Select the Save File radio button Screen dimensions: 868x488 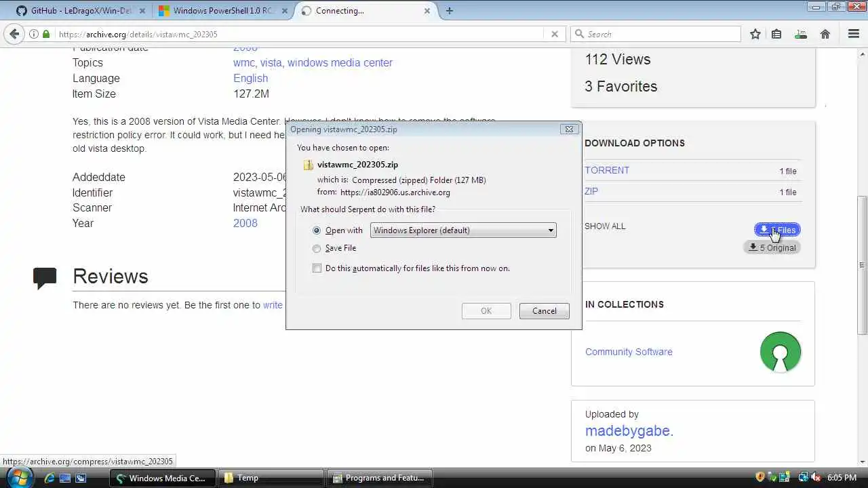coord(317,248)
